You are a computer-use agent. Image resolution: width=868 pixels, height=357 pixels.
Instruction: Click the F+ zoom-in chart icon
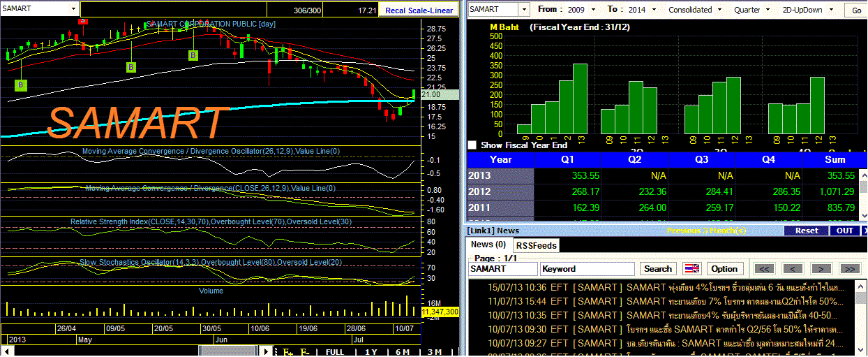287,352
